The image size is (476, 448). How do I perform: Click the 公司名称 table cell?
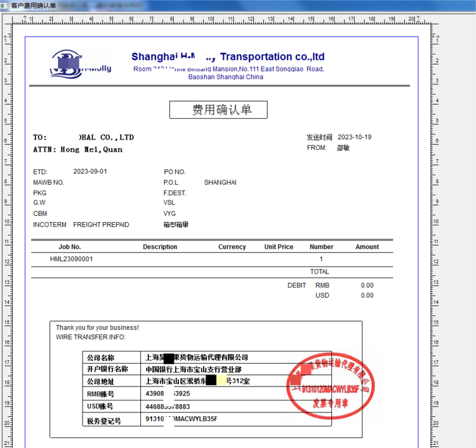tap(112, 357)
